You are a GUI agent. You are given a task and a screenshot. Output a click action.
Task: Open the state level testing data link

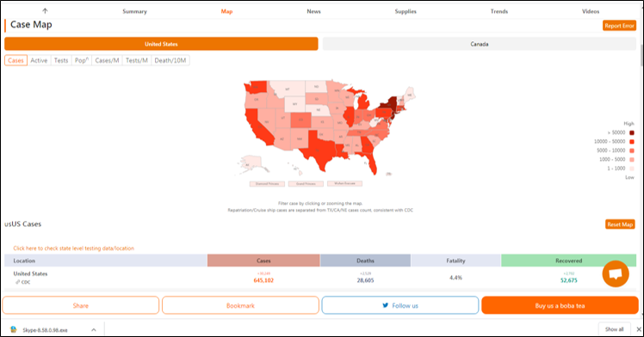point(73,248)
